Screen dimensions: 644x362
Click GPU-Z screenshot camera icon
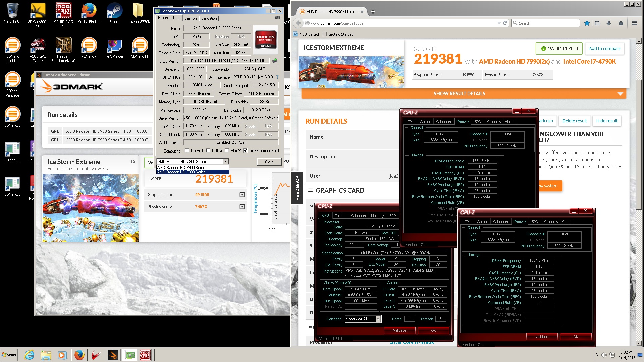click(x=278, y=18)
